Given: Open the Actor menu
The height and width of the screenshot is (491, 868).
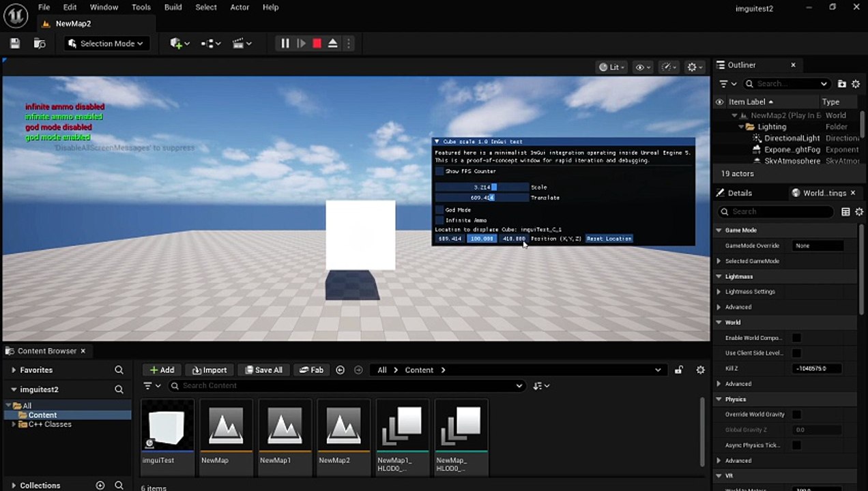Looking at the screenshot, I should (x=240, y=8).
